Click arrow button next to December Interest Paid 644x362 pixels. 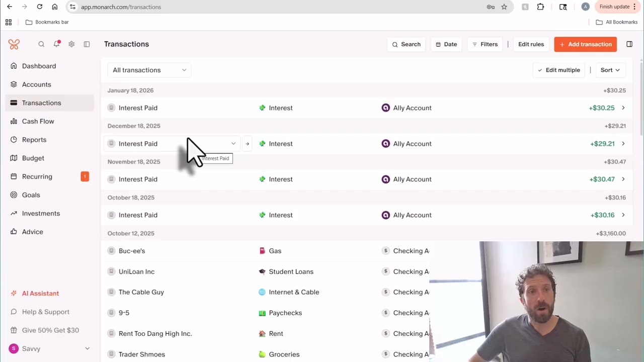point(247,144)
